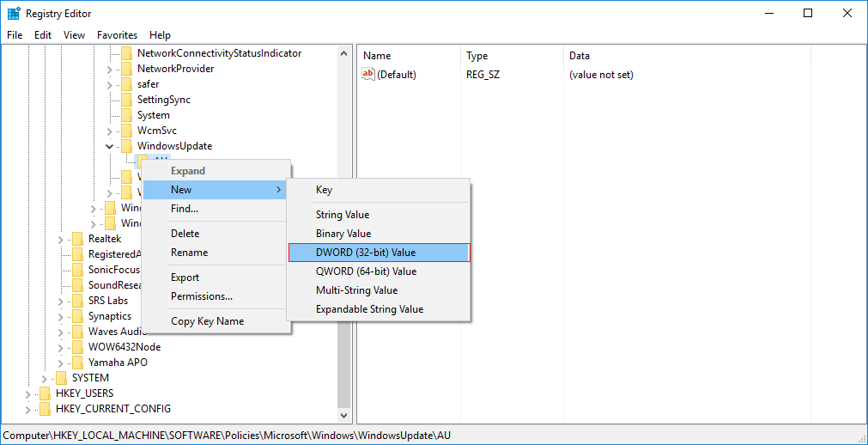Select Copy Key Name option
The width and height of the screenshot is (868, 445).
(207, 321)
